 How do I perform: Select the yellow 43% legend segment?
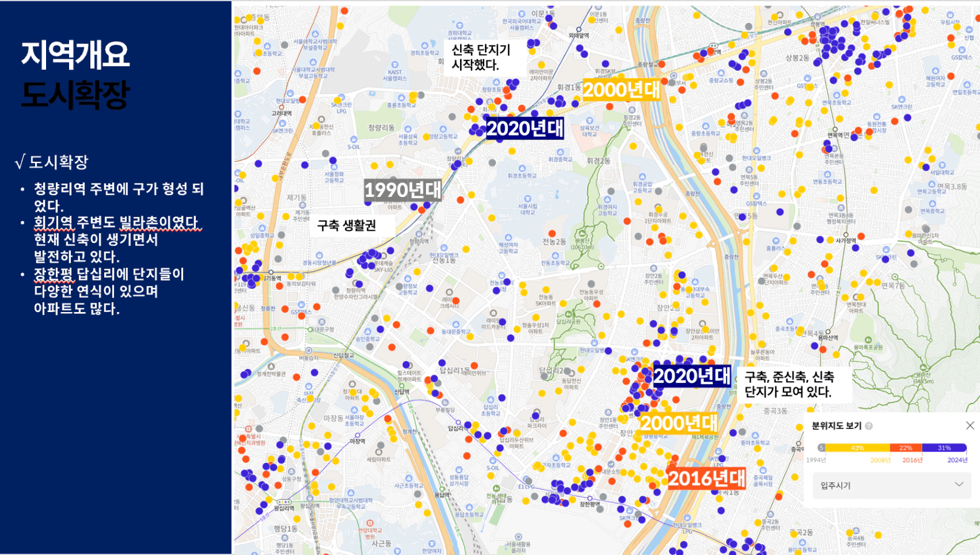point(857,448)
